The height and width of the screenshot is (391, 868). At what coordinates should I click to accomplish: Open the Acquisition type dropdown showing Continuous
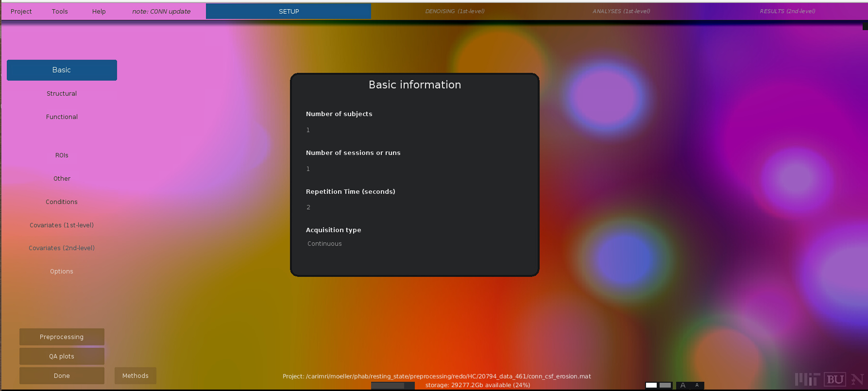pos(324,244)
